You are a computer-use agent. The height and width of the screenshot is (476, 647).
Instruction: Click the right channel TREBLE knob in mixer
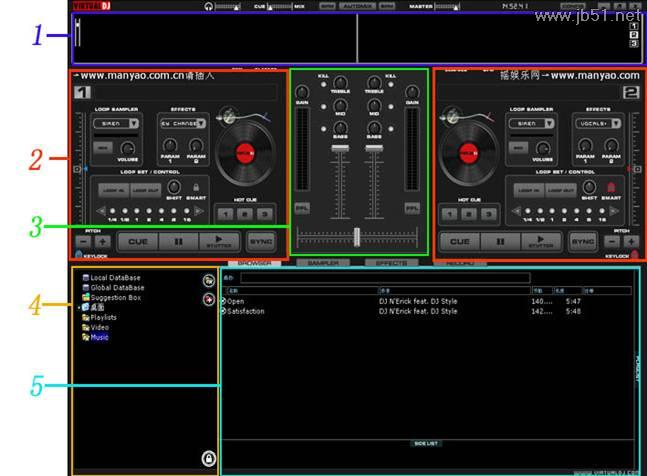[374, 82]
